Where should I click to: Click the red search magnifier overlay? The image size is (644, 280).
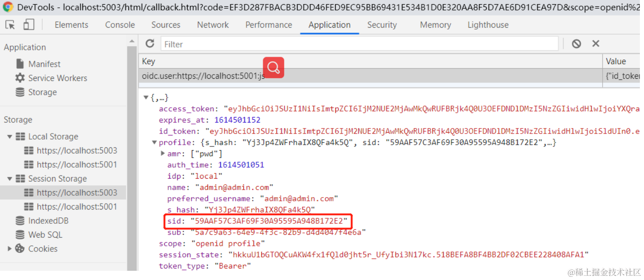274,68
